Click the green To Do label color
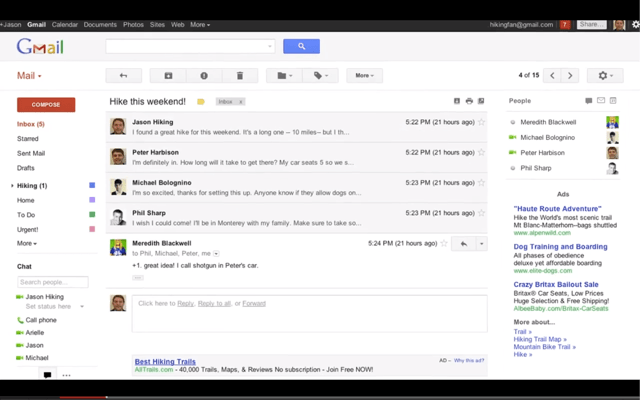The image size is (640, 400). pyautogui.click(x=92, y=214)
